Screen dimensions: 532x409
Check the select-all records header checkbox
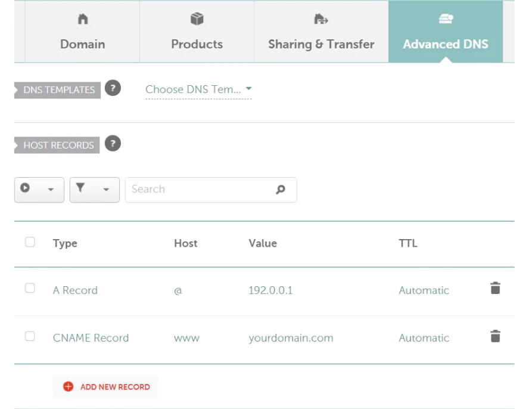point(30,242)
